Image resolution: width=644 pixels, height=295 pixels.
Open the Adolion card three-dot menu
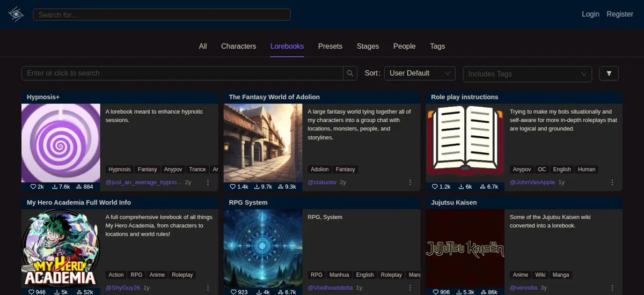[x=410, y=182]
